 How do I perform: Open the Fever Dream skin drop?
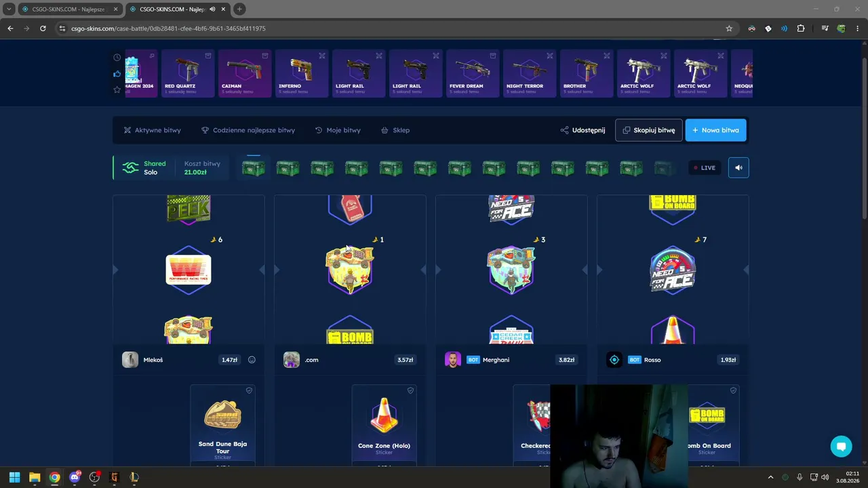[473, 73]
